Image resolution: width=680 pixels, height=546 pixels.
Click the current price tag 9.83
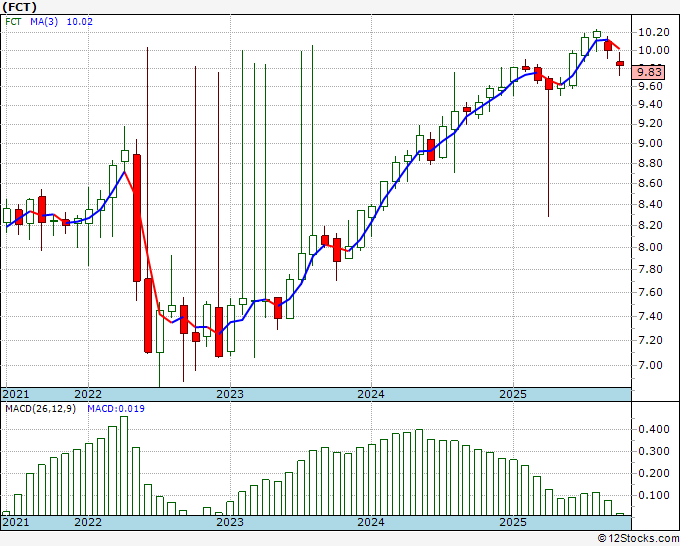click(649, 72)
